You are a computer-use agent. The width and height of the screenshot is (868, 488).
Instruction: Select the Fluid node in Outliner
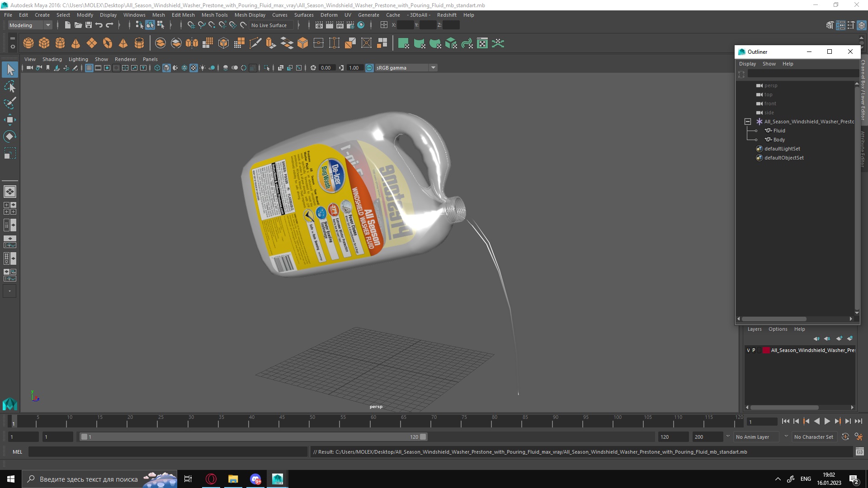(779, 131)
